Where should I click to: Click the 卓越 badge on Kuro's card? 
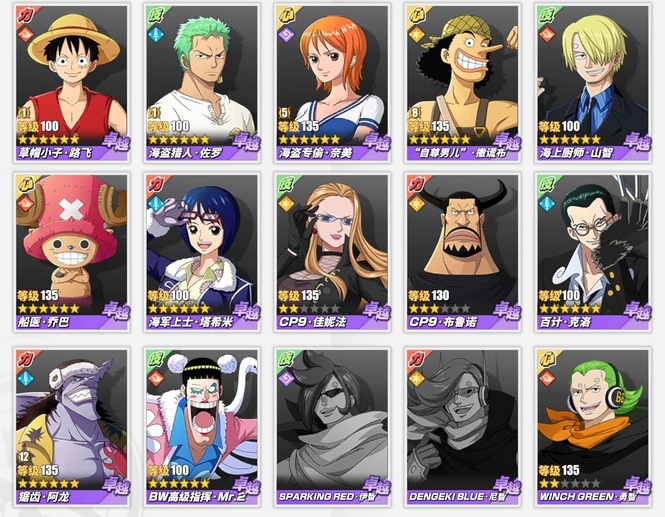click(x=637, y=311)
